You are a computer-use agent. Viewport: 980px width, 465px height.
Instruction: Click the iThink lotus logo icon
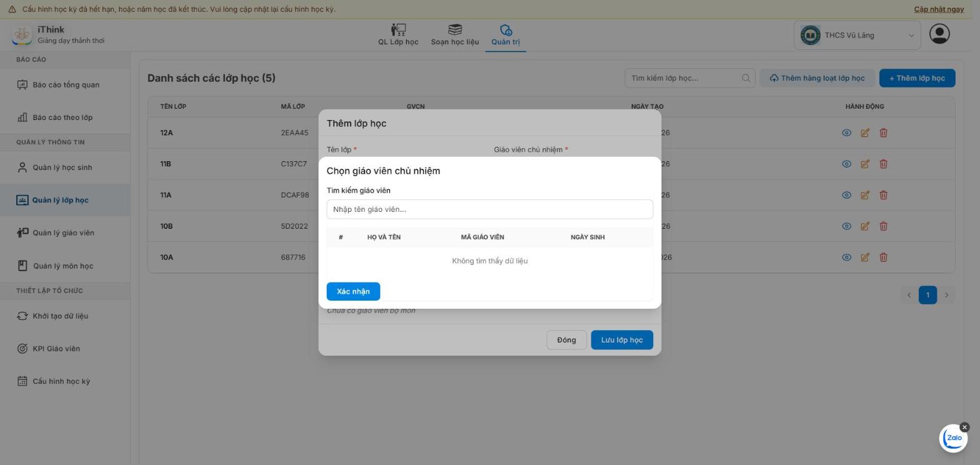tap(22, 35)
